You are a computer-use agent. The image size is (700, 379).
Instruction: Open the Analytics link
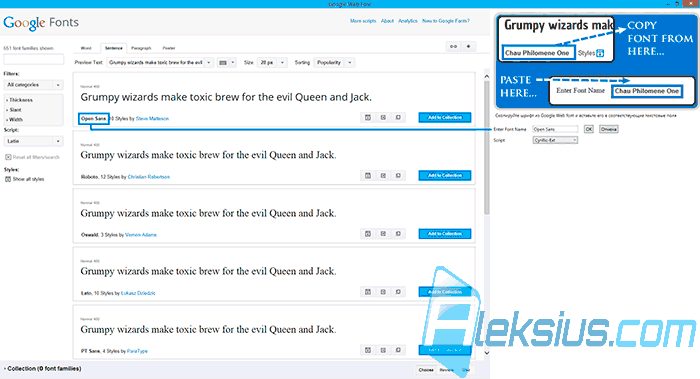coord(408,21)
